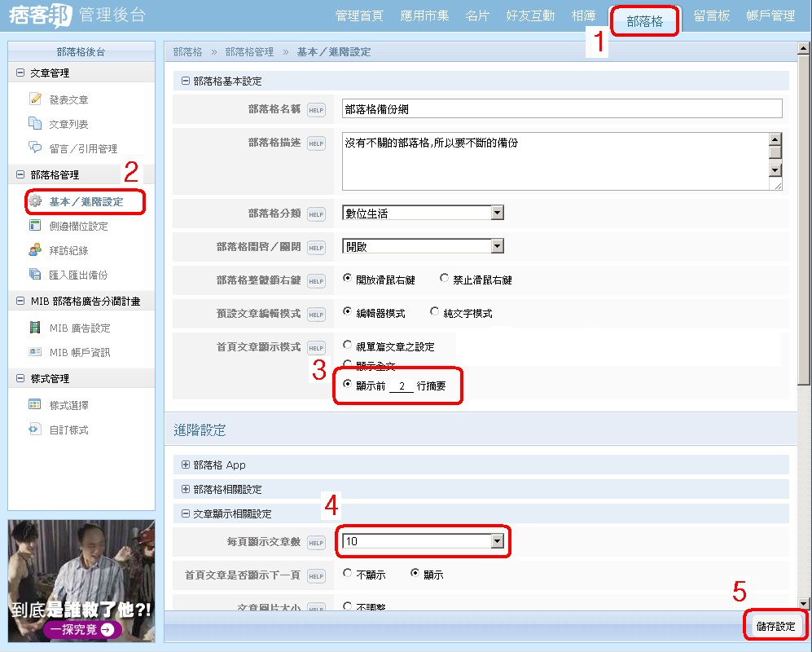
Task: Click description textarea scroll down arrow
Action: [775, 170]
